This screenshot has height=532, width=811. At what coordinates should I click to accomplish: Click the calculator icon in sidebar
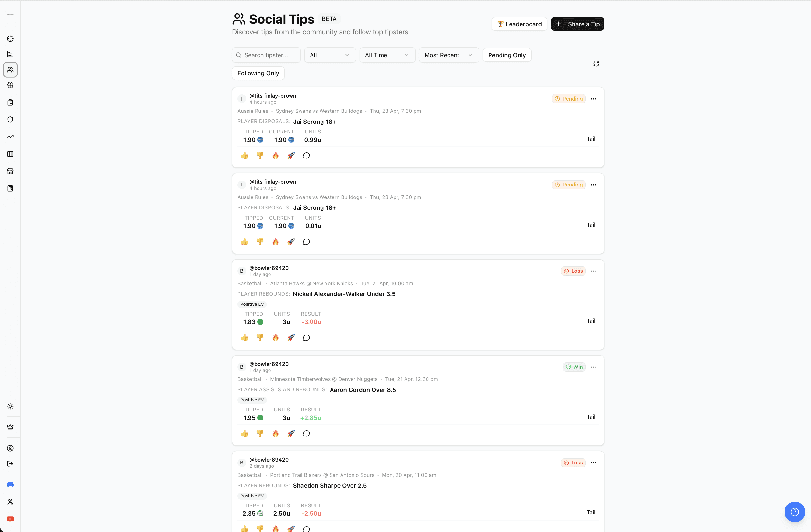pyautogui.click(x=10, y=188)
